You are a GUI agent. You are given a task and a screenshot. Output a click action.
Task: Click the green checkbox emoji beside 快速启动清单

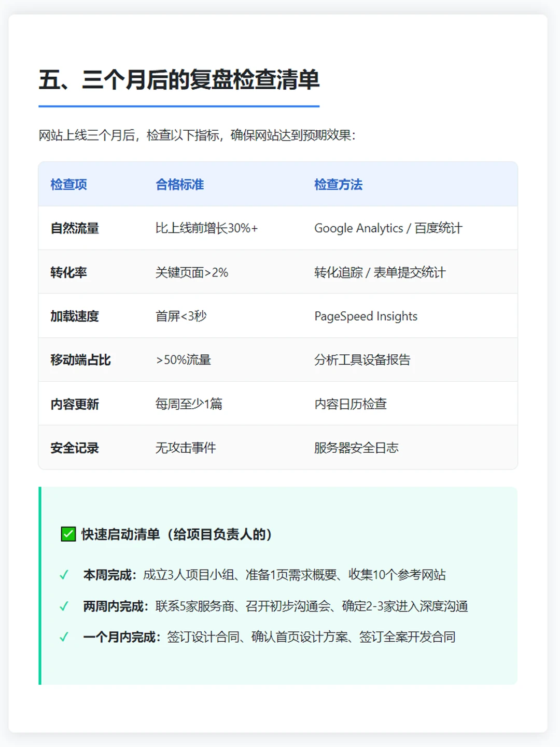(68, 534)
